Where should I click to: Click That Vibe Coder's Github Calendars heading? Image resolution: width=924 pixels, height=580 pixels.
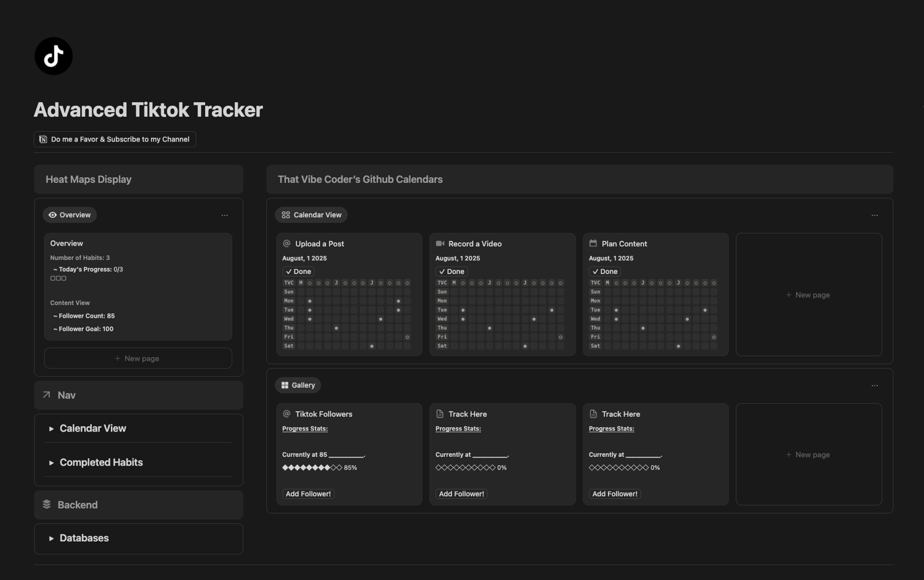360,179
